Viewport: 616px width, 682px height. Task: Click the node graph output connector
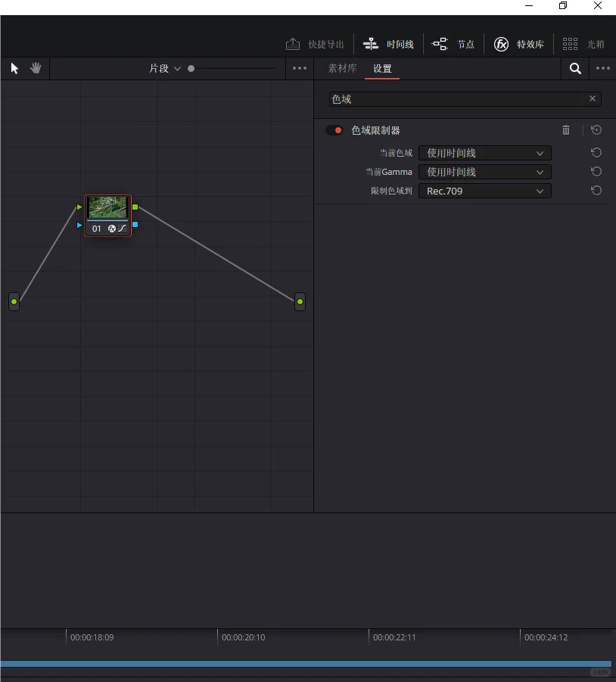pyautogui.click(x=300, y=301)
